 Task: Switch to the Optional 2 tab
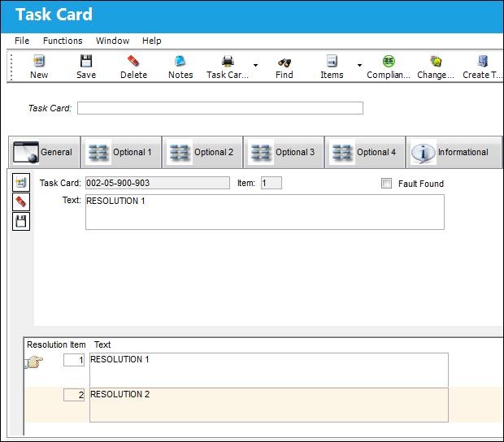[202, 152]
